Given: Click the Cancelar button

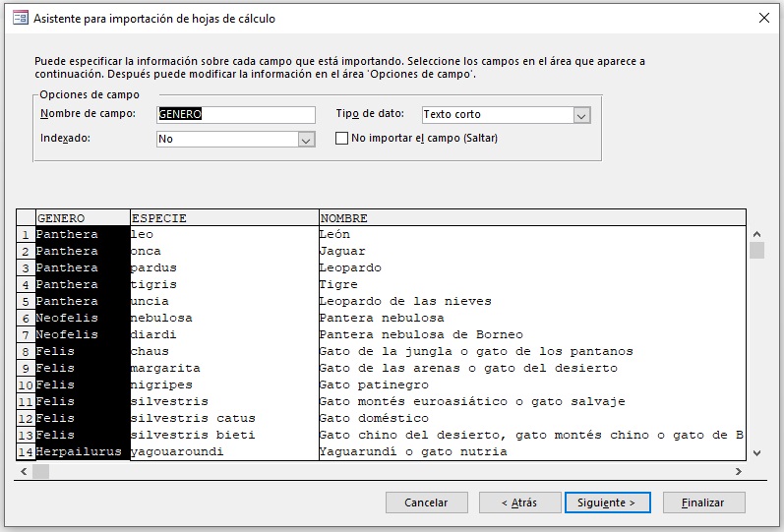Looking at the screenshot, I should (427, 502).
